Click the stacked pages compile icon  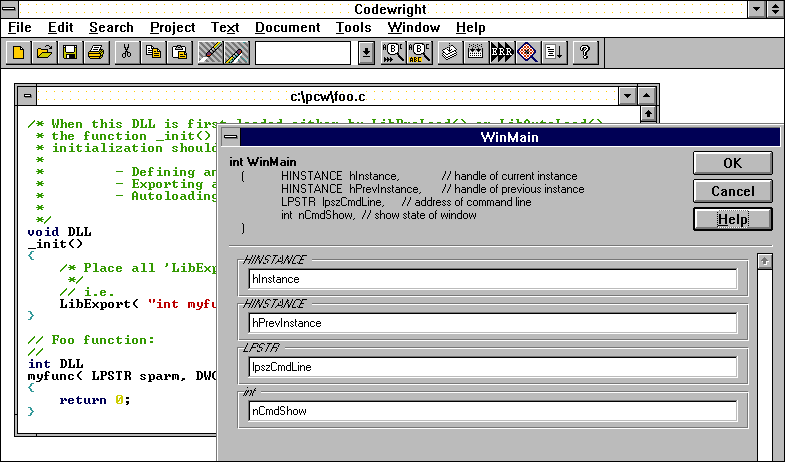(450, 53)
